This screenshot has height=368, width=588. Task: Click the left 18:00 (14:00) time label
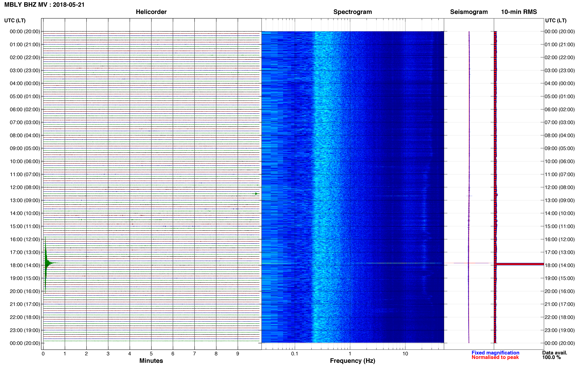[x=25, y=265]
